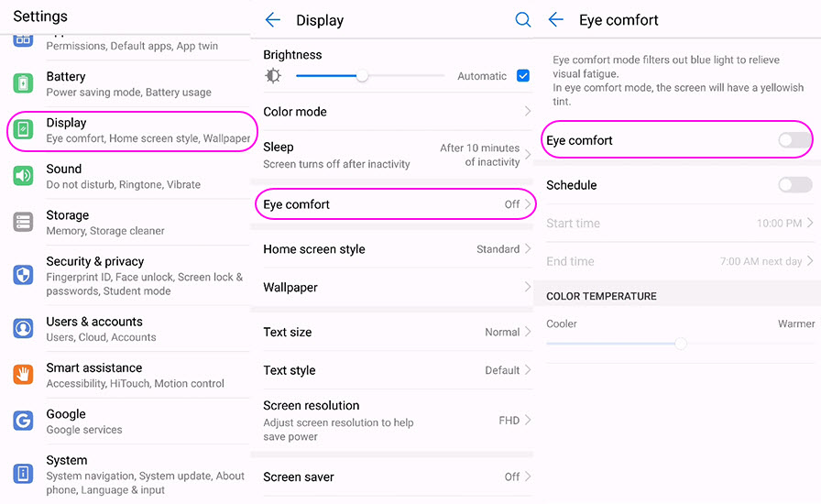The width and height of the screenshot is (821, 504).
Task: Tap the Storage icon
Action: [x=23, y=223]
